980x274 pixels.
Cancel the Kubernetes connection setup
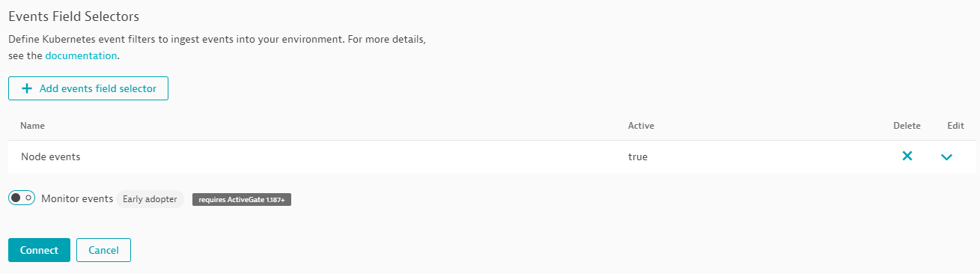coord(103,250)
